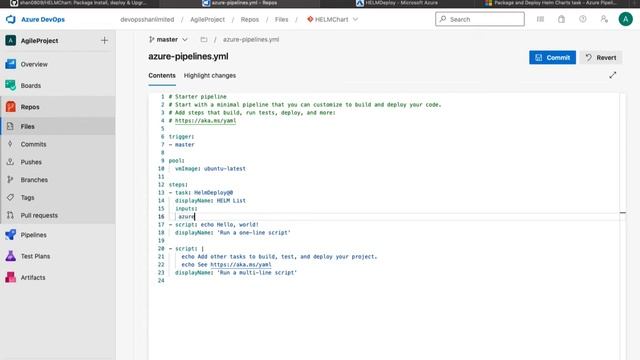The width and height of the screenshot is (640, 360).
Task: Click the Revert button
Action: click(601, 58)
